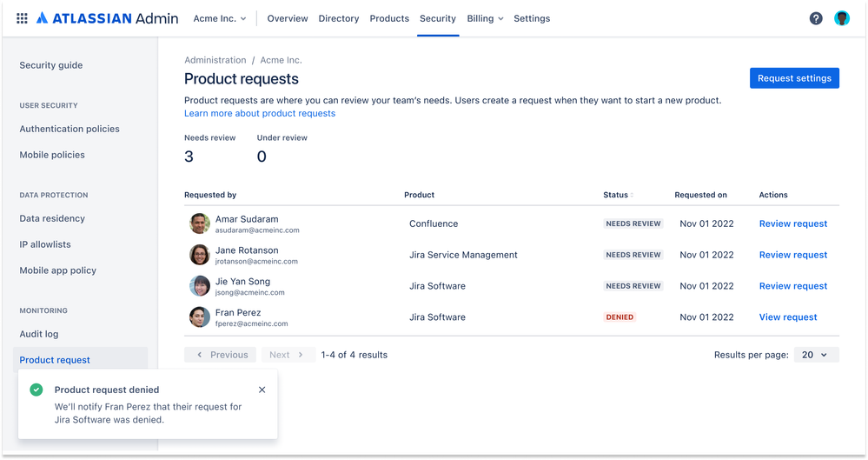
Task: Click the Jira Service Management product cell
Action: pos(463,255)
